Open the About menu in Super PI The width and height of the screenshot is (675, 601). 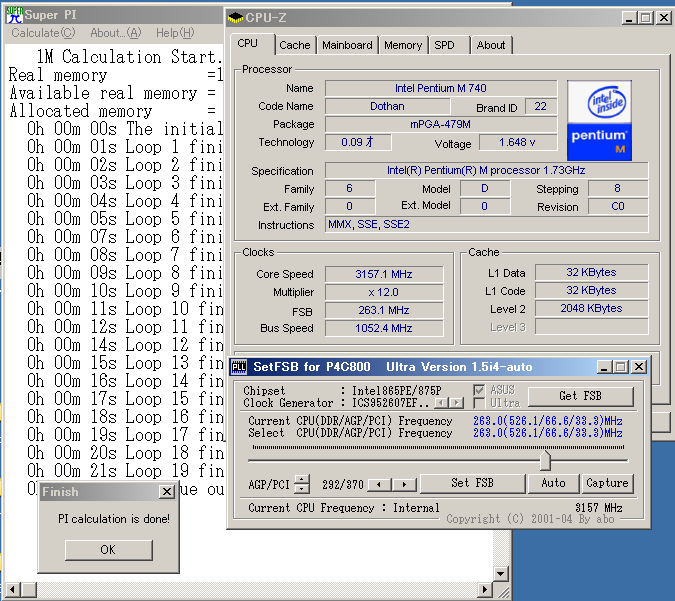click(x=115, y=33)
